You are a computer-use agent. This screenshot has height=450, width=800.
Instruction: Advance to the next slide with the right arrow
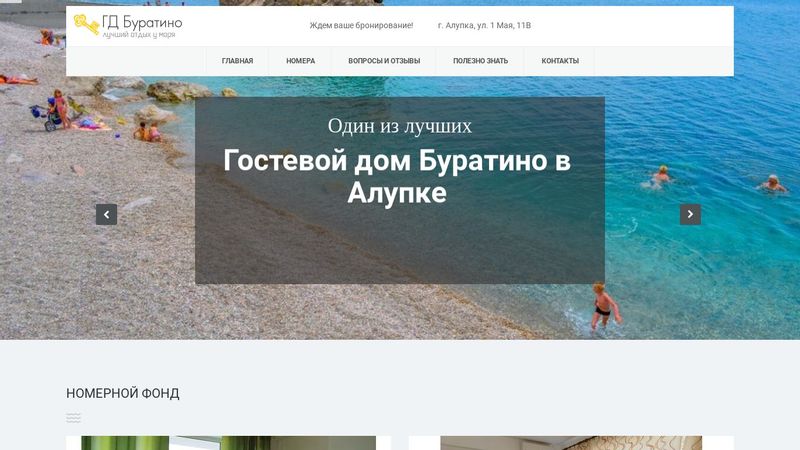(690, 214)
